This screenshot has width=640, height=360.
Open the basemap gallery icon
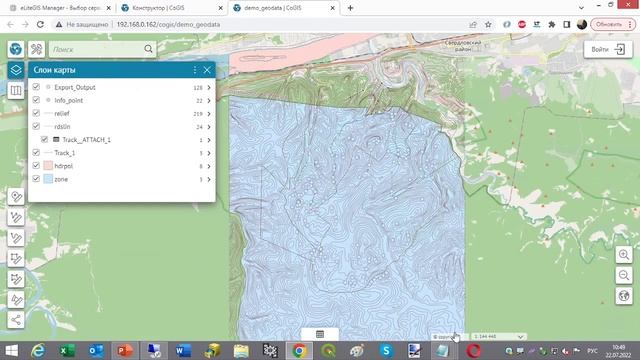pyautogui.click(x=16, y=90)
